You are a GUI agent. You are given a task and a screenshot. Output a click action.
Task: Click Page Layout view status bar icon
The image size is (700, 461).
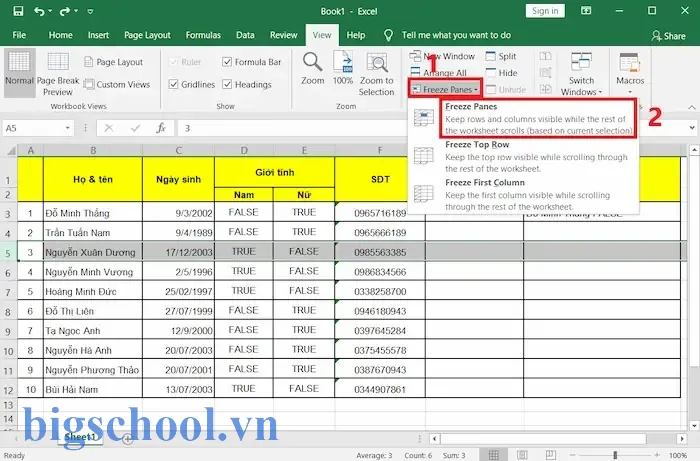[522, 455]
